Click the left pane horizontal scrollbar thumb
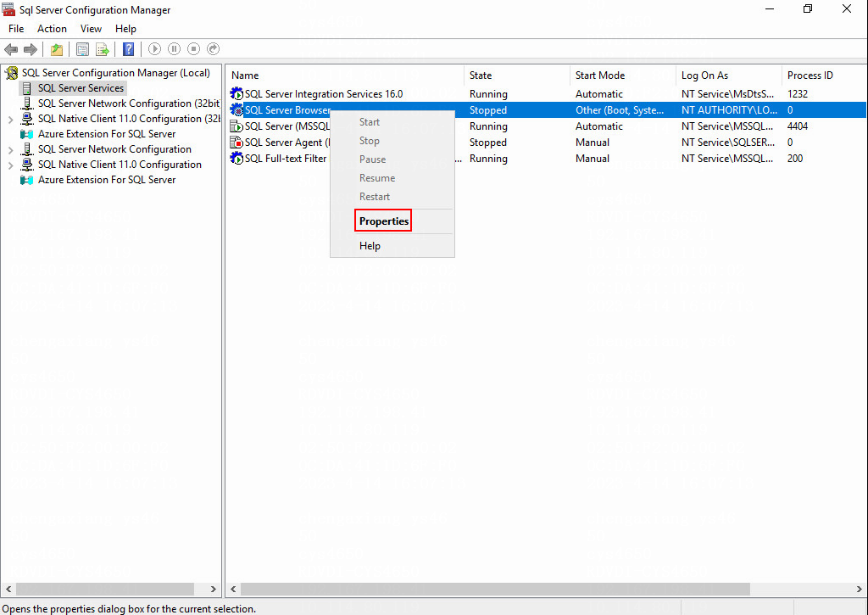 tap(105, 589)
